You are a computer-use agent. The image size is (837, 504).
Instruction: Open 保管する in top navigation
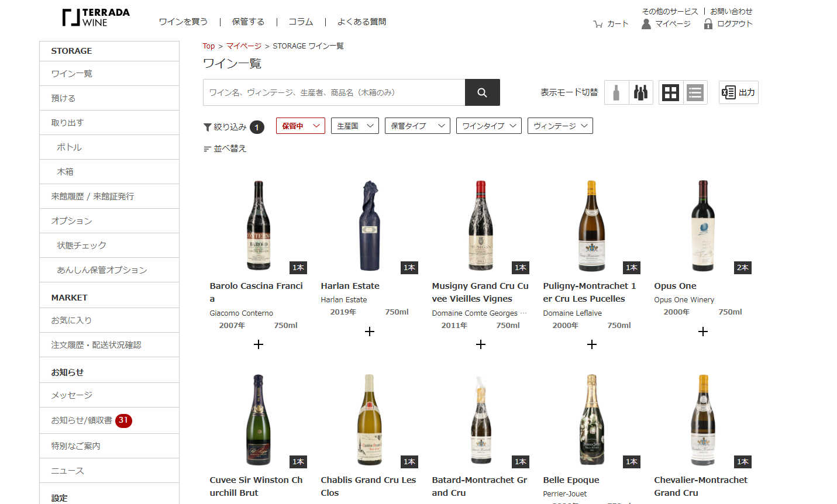(248, 22)
